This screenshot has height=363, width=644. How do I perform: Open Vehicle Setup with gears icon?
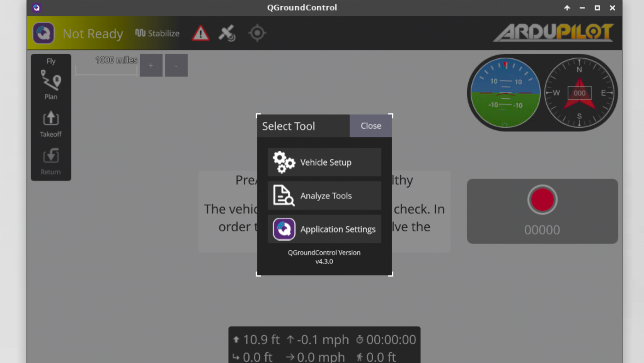324,162
